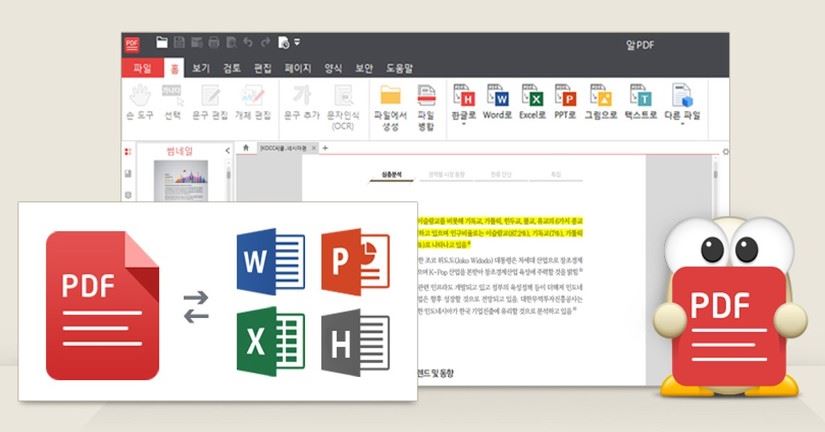Click the thumbnail panel scrollbar

[x=228, y=179]
